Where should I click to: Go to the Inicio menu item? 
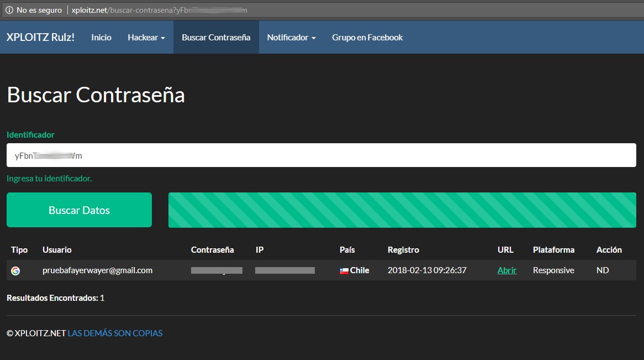point(101,38)
